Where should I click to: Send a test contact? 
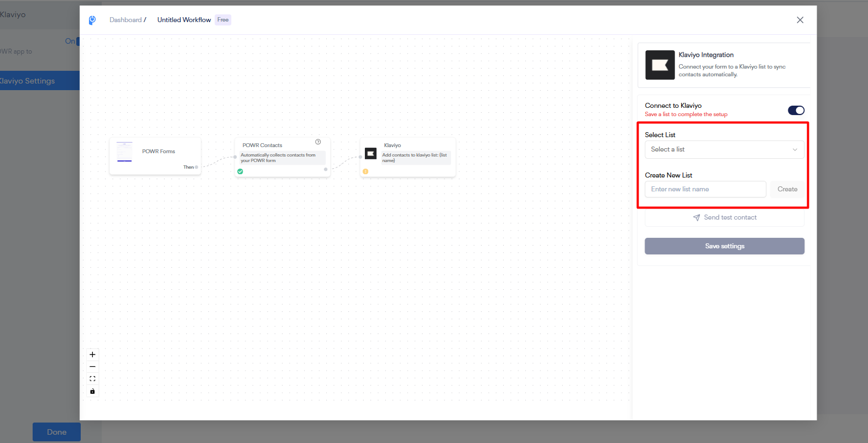pos(724,217)
